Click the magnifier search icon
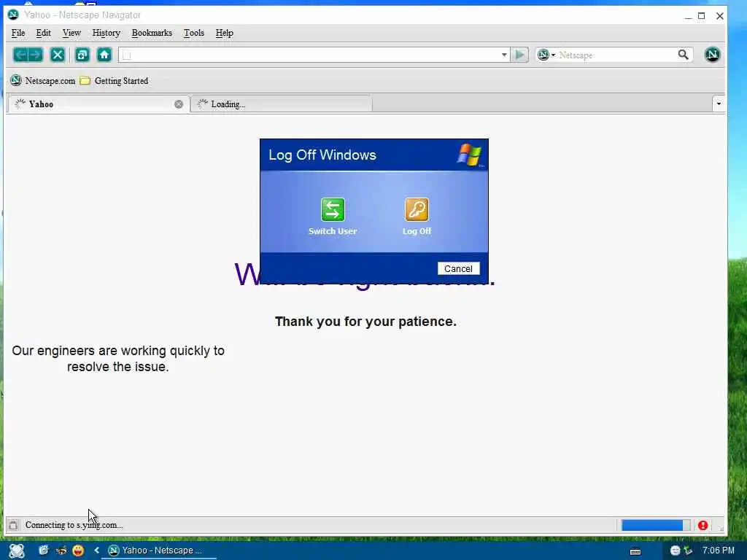The image size is (747, 560). click(x=683, y=55)
